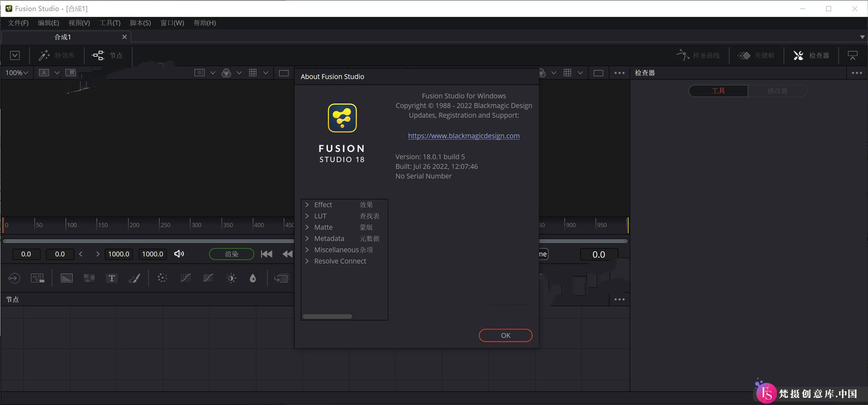Open the 特效库 effects library panel
The image size is (868, 405).
(57, 56)
